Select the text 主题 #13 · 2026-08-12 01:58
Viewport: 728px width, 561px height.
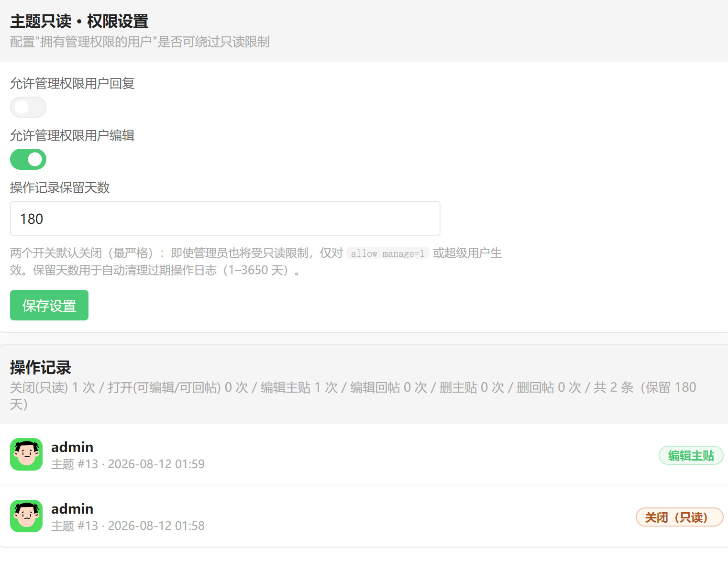coord(128,526)
